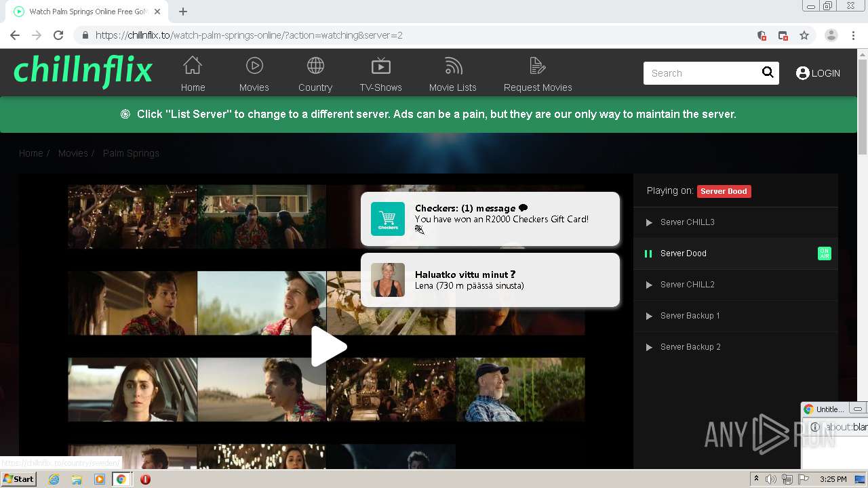The image size is (868, 488).
Task: Click the taskbar clock 3:25 PM
Action: [833, 479]
